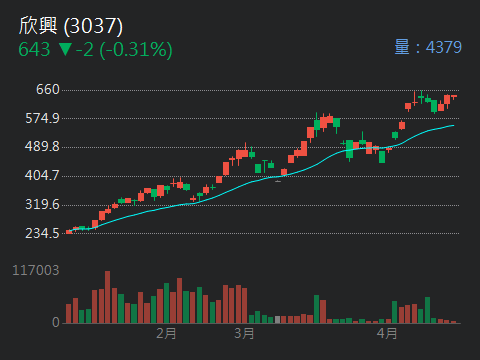Select the price change text 643 ▼-2 (-0.31%)
The width and height of the screenshot is (480, 360).
95,50
